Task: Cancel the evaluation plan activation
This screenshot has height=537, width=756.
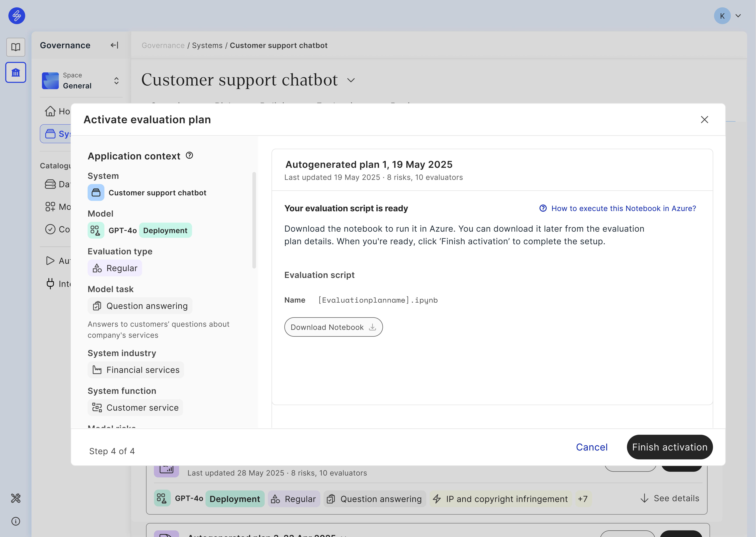Action: (592, 447)
